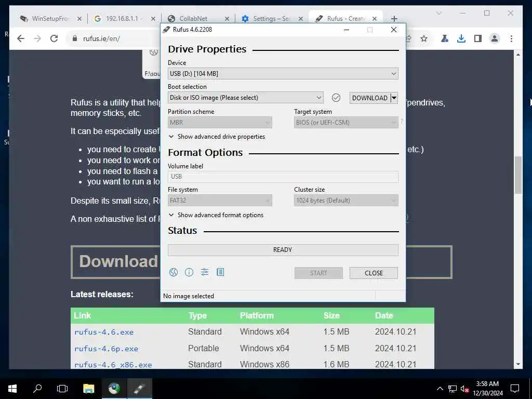Image resolution: width=532 pixels, height=399 pixels.
Task: Open the notification center icon
Action: pos(515,389)
